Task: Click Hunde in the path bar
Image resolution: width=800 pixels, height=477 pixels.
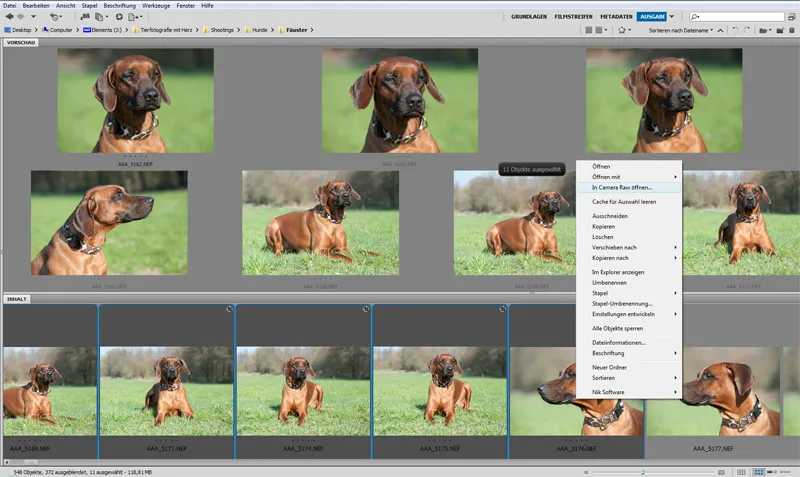Action: (x=260, y=30)
